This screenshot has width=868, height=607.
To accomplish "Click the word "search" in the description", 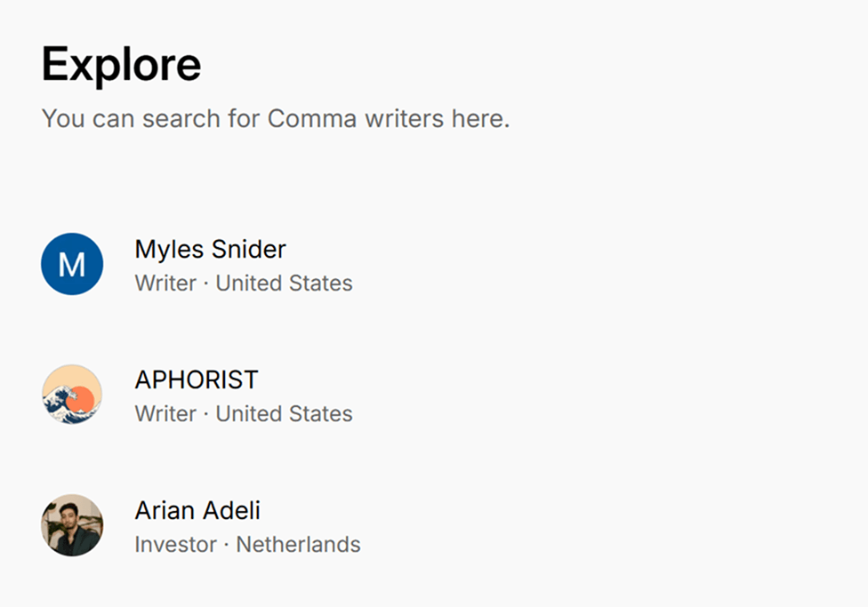I will click(x=181, y=118).
